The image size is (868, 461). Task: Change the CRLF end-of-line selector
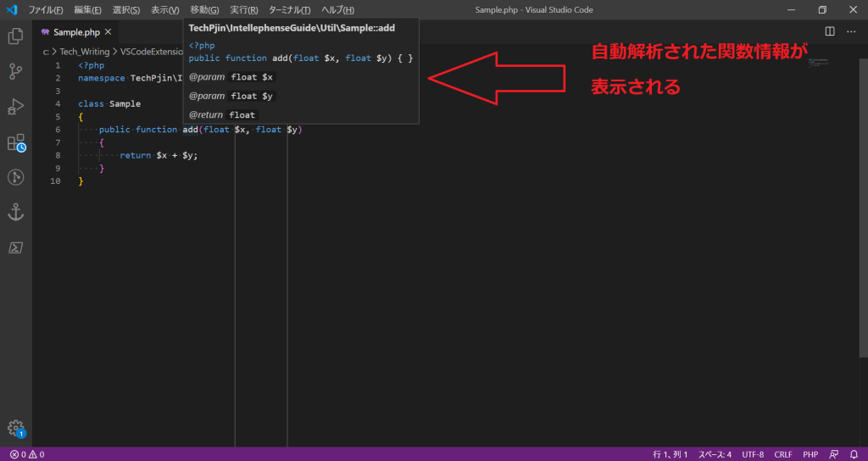783,454
